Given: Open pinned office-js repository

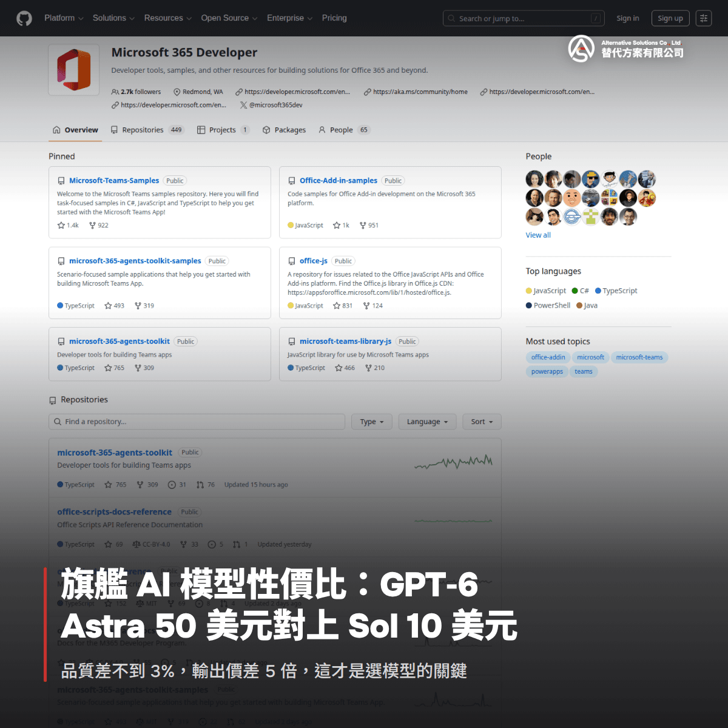Looking at the screenshot, I should point(314,261).
